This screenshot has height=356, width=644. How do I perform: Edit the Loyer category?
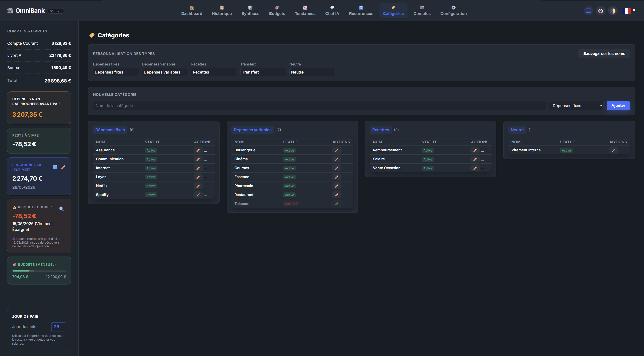pyautogui.click(x=198, y=177)
